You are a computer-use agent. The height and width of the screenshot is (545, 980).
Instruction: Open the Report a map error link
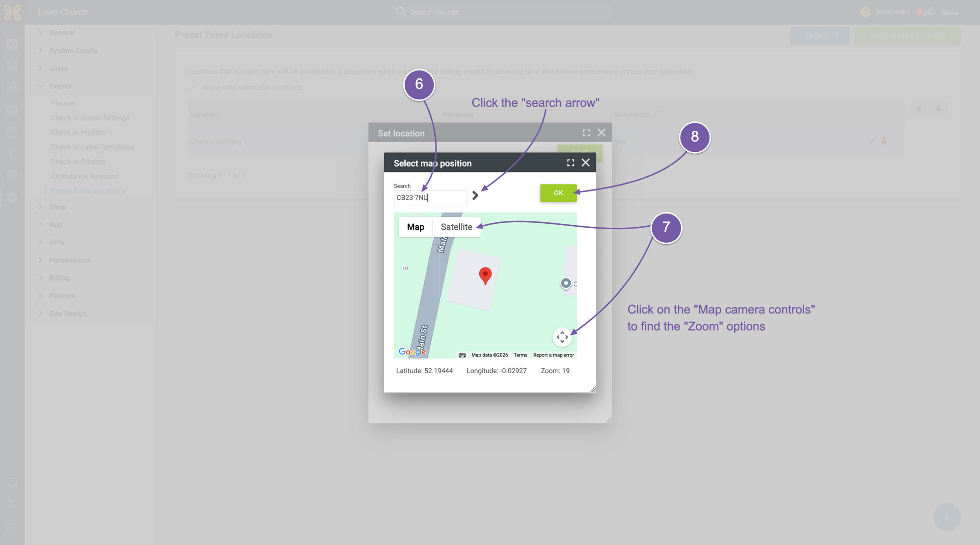point(553,355)
